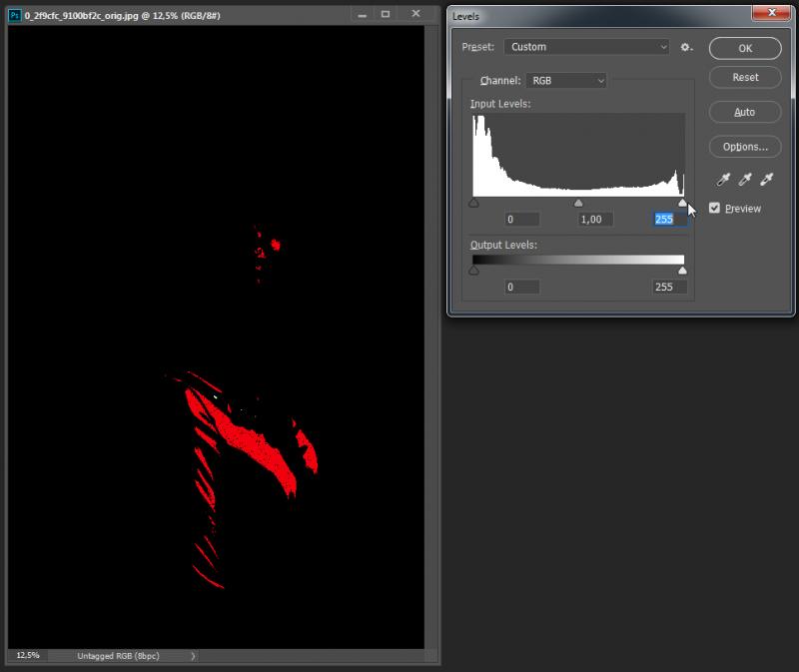Screen dimensions: 799x672
Task: Click the output shadows field 0
Action: click(x=521, y=287)
